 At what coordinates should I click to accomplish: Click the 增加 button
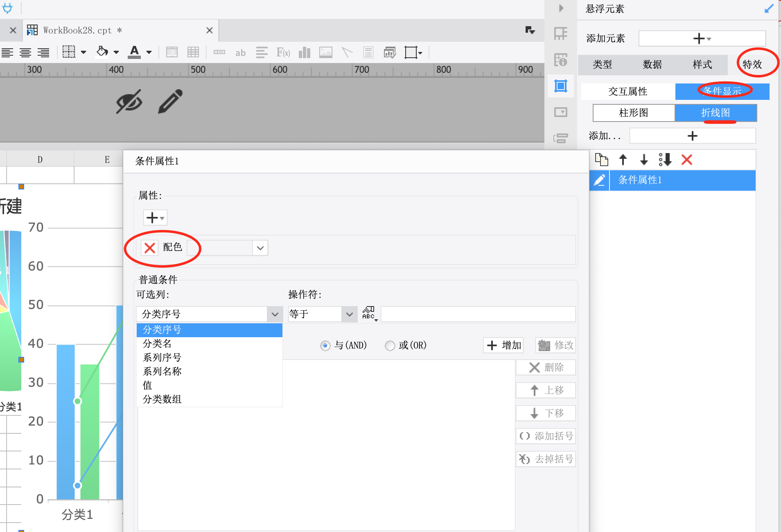click(503, 345)
